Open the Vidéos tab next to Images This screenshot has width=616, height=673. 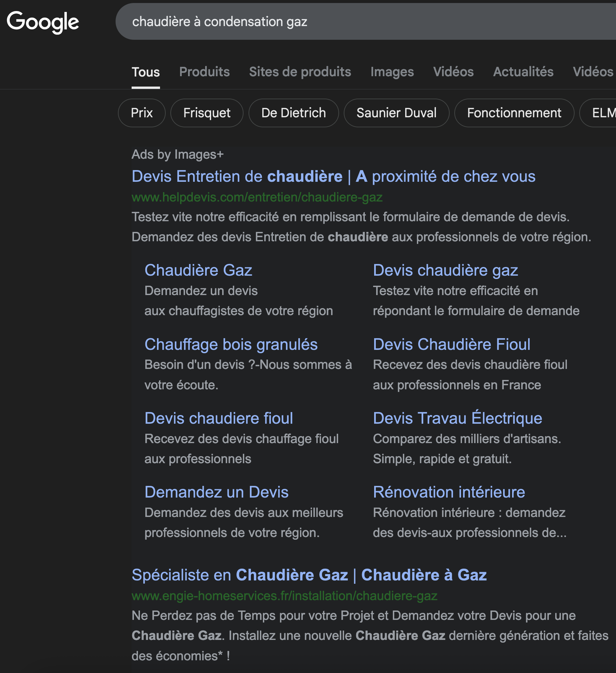453,72
